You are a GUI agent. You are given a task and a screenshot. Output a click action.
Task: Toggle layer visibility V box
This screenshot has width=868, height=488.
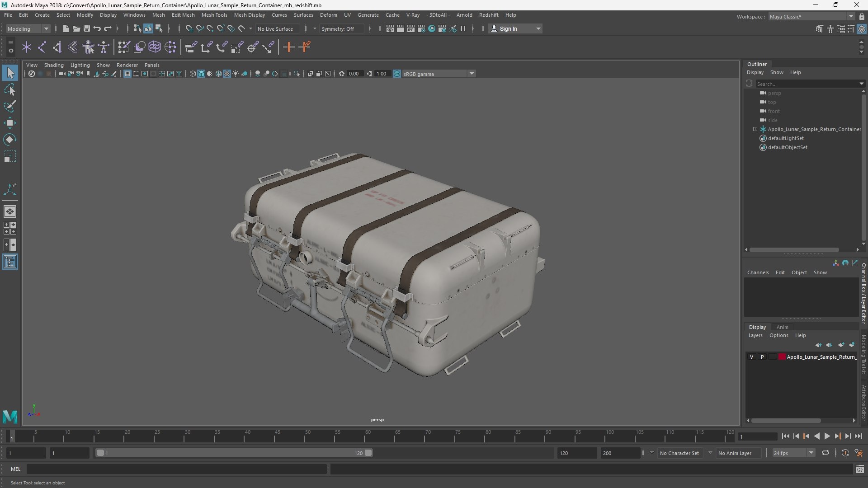point(751,357)
